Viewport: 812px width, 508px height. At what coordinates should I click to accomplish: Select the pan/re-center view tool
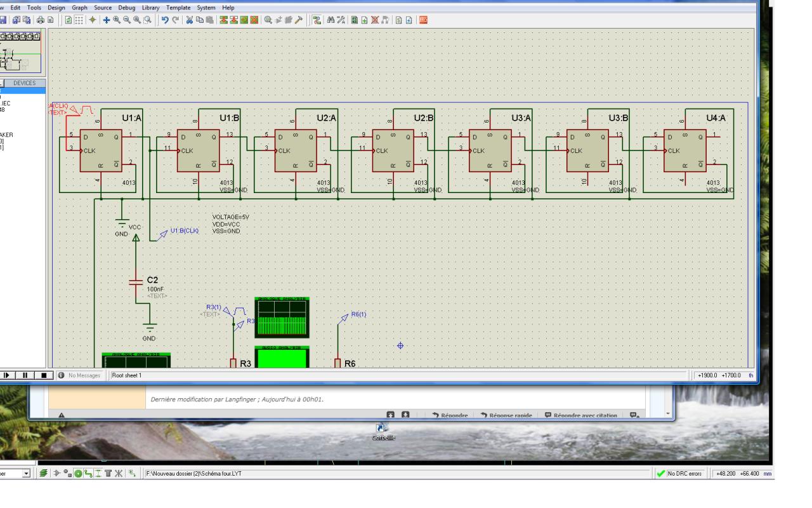107,20
